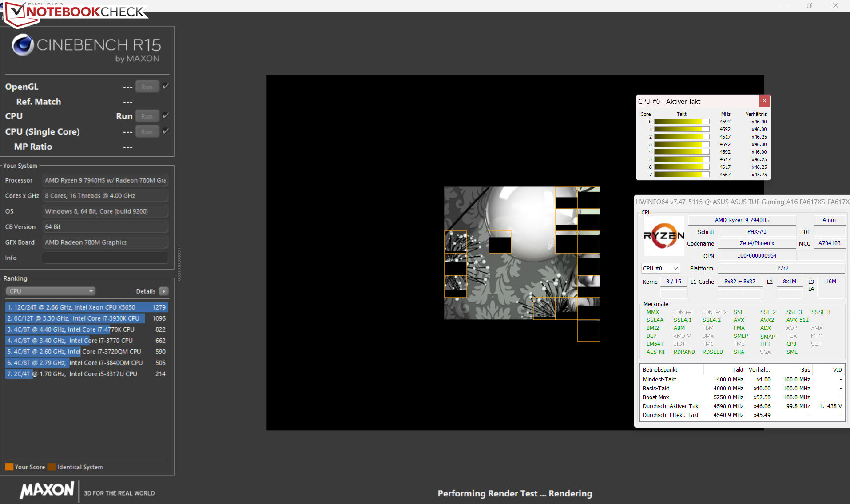850x504 pixels.
Task: Select the Intel Xeon CPU X5650 ranking entry
Action: pyautogui.click(x=87, y=307)
